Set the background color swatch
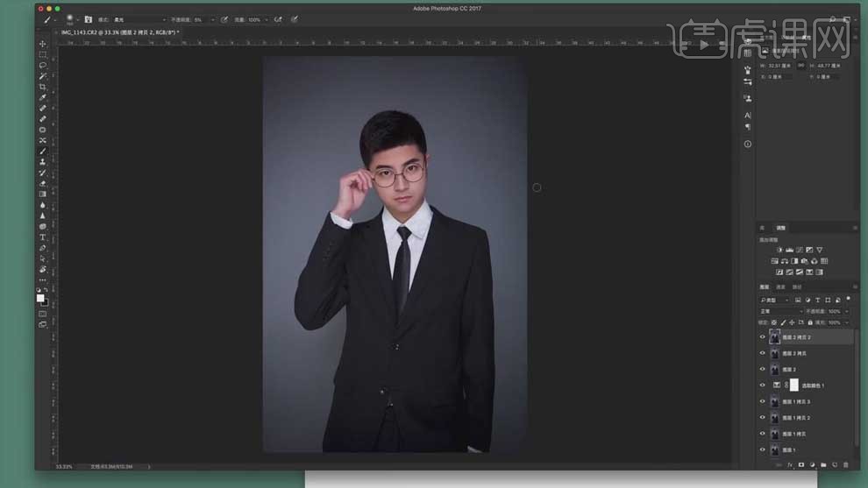Screen dimensions: 868x488 tap(45, 302)
